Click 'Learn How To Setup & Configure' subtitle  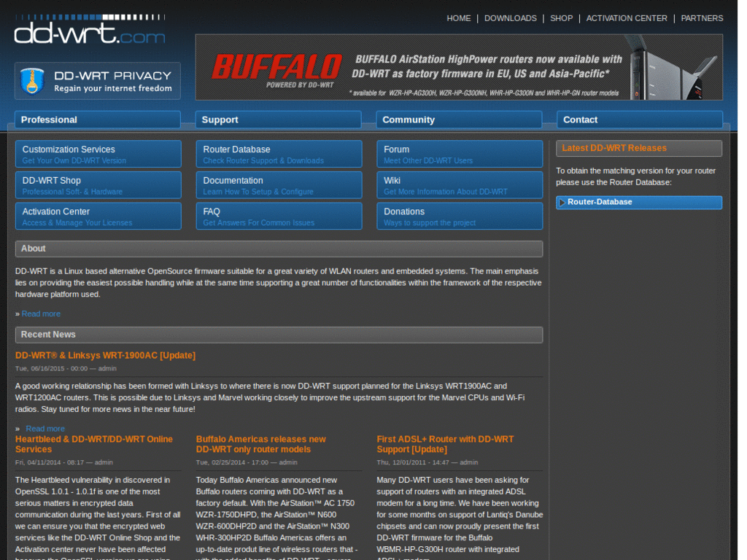[258, 192]
